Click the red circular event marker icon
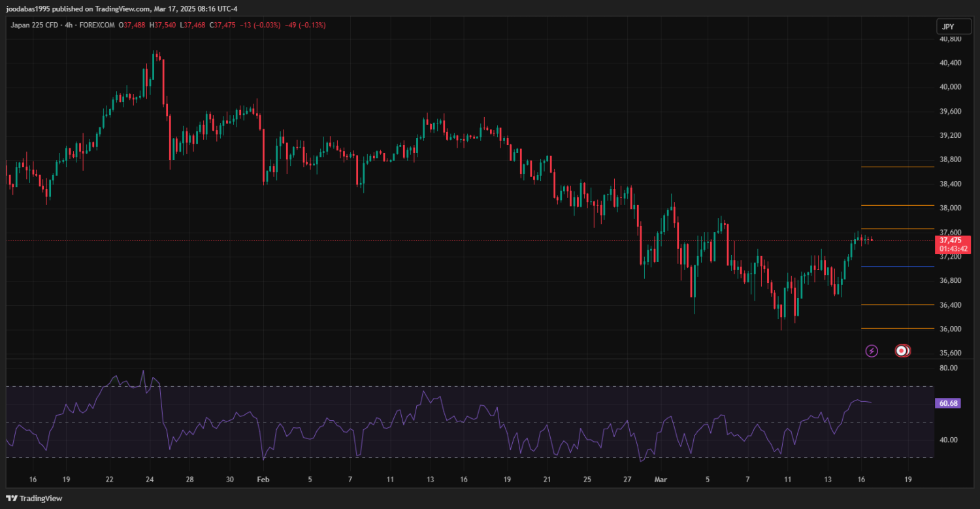Image resolution: width=980 pixels, height=509 pixels. coord(902,352)
